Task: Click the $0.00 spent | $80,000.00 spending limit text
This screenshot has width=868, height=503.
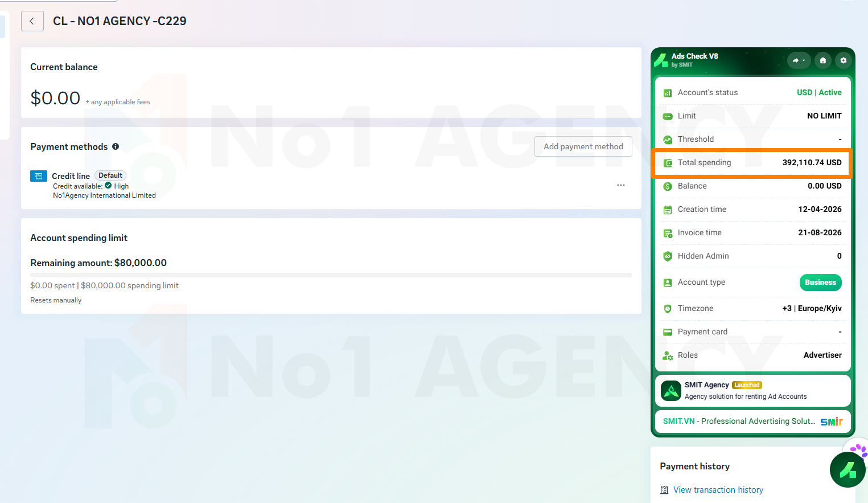Action: pyautogui.click(x=104, y=285)
